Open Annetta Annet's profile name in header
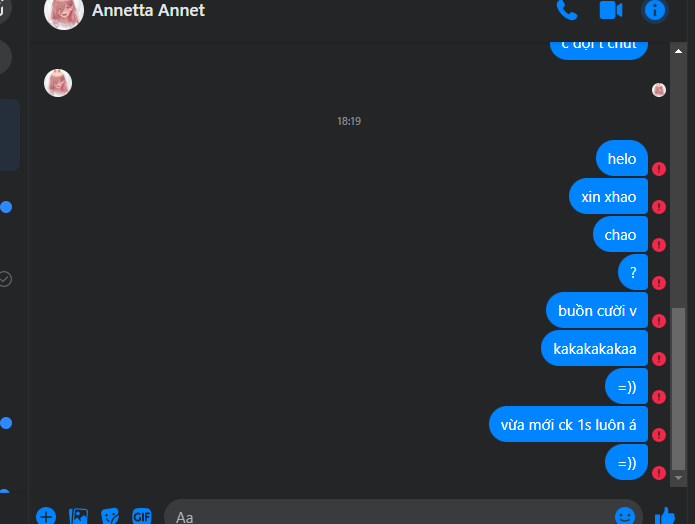Image resolution: width=695 pixels, height=524 pixels. pyautogui.click(x=148, y=10)
